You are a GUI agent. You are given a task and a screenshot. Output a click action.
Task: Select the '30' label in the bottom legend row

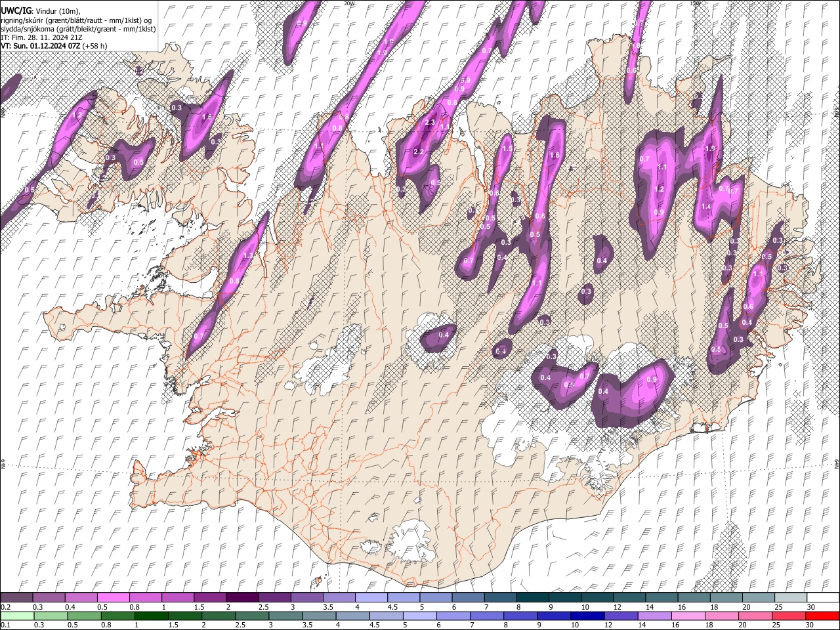810,625
